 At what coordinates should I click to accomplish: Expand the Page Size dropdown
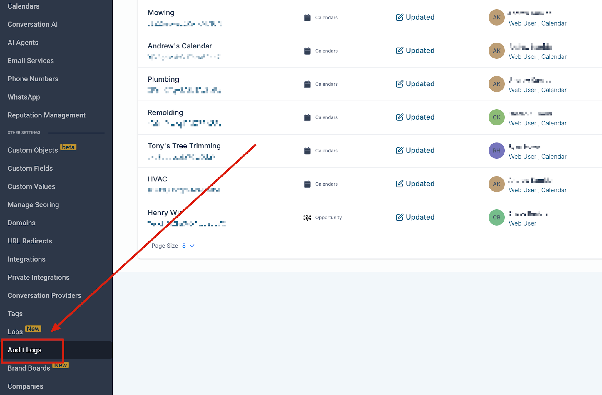(188, 246)
